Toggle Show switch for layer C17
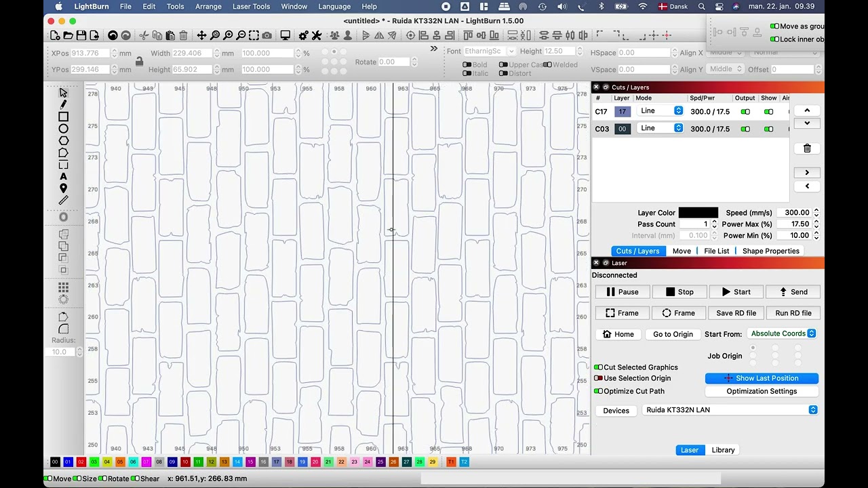This screenshot has width=868, height=488. pos(768,112)
